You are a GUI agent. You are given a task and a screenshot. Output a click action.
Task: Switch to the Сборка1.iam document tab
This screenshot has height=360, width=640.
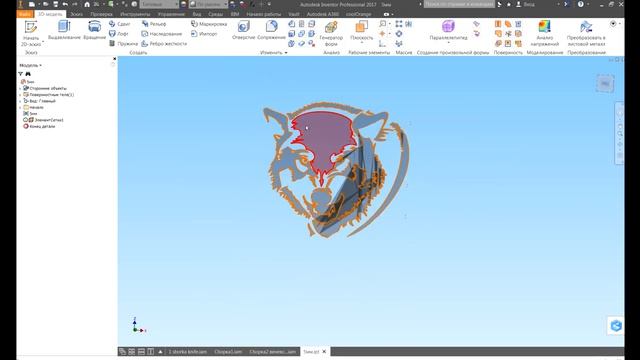click(x=228, y=351)
